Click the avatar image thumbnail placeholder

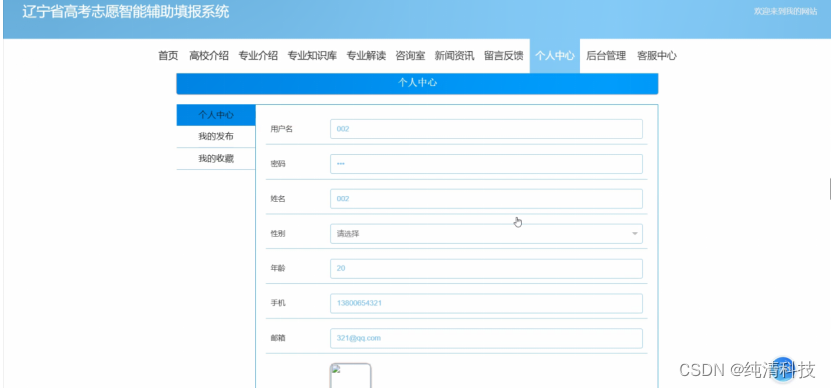click(350, 375)
